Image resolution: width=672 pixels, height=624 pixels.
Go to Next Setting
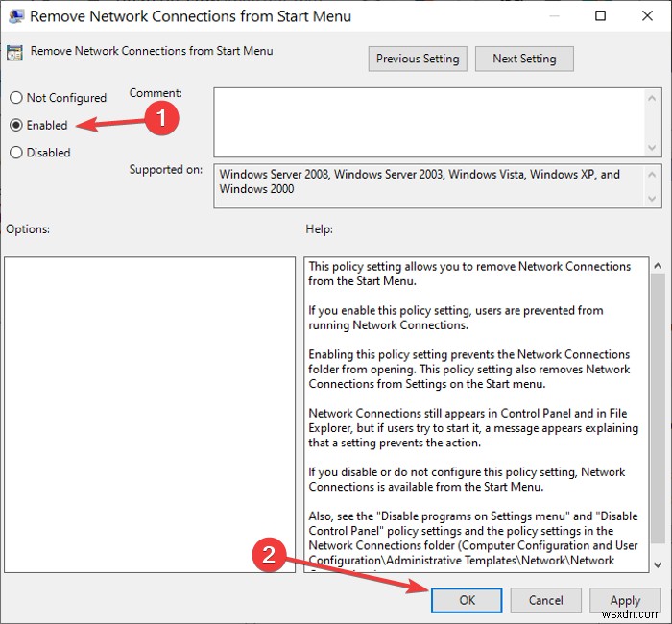point(524,59)
